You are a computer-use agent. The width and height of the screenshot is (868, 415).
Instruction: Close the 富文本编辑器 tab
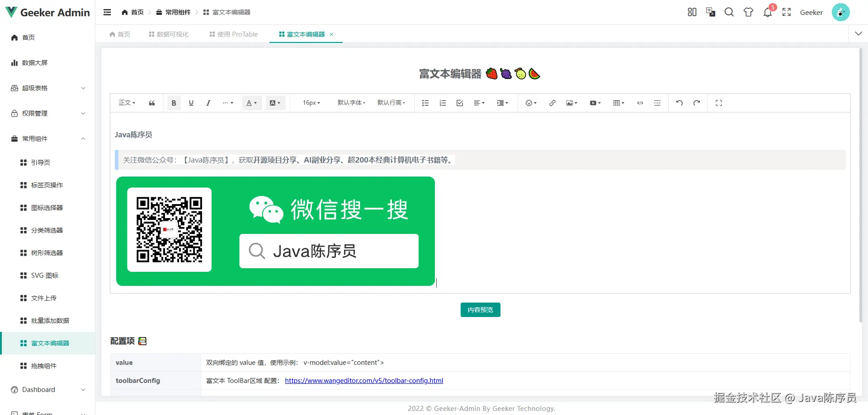click(x=331, y=34)
